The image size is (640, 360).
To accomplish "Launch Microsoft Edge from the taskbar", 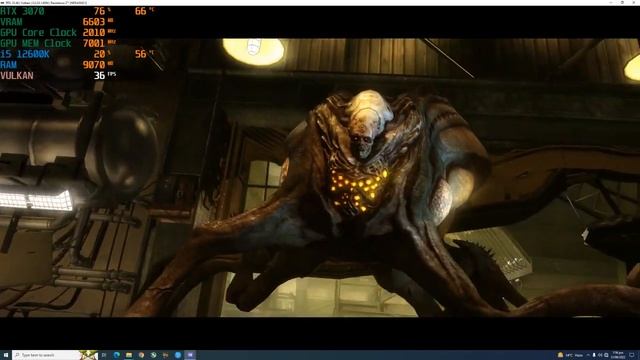I will pyautogui.click(x=117, y=355).
